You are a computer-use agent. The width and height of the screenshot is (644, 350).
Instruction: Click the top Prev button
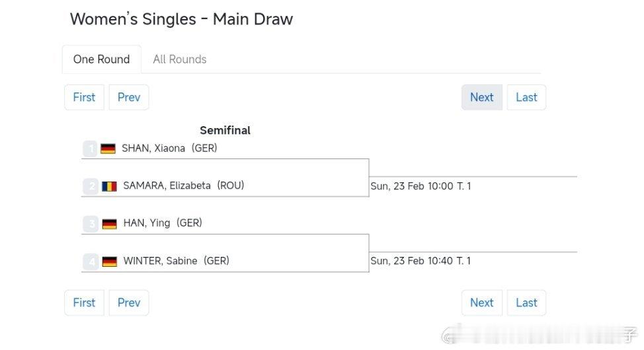129,97
